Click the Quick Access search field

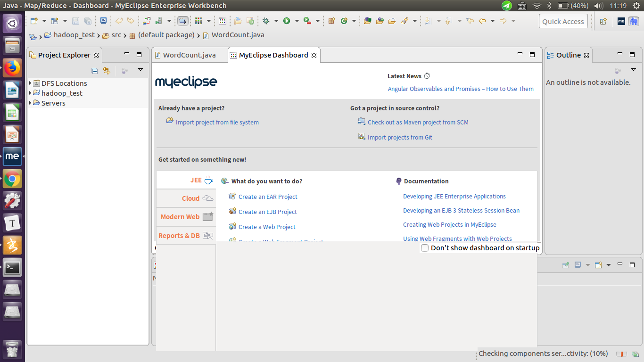[x=563, y=21]
